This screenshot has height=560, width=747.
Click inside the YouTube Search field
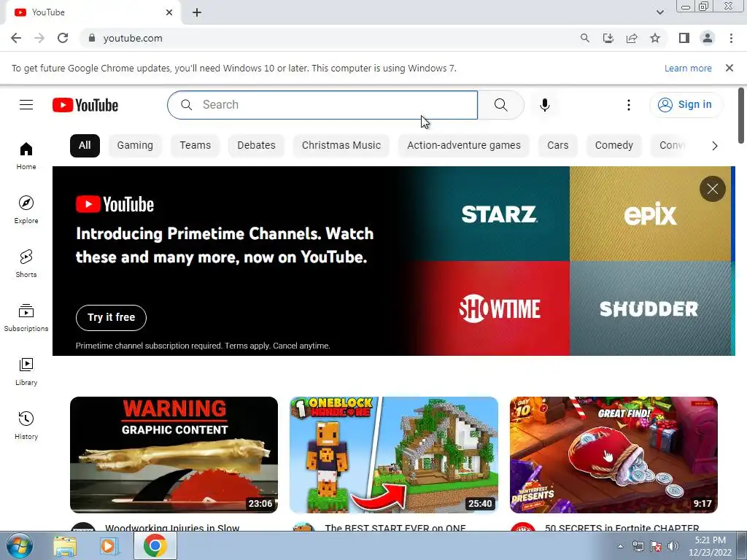pyautogui.click(x=322, y=105)
